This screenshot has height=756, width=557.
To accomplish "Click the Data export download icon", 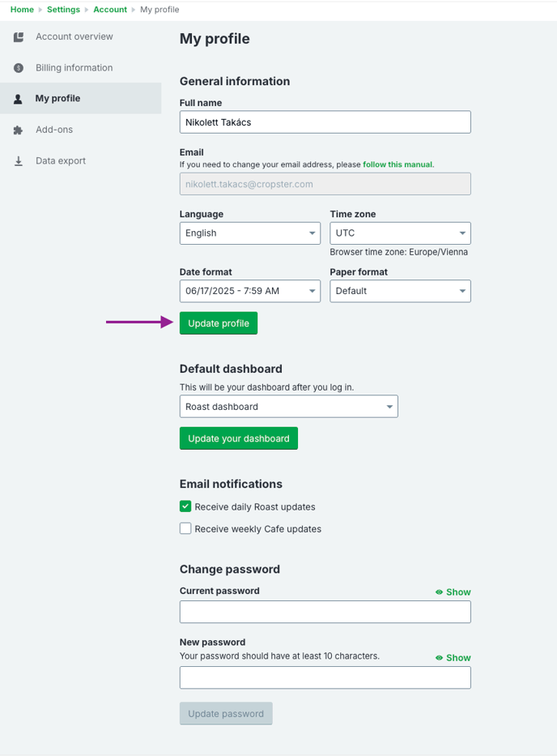I will pyautogui.click(x=19, y=161).
